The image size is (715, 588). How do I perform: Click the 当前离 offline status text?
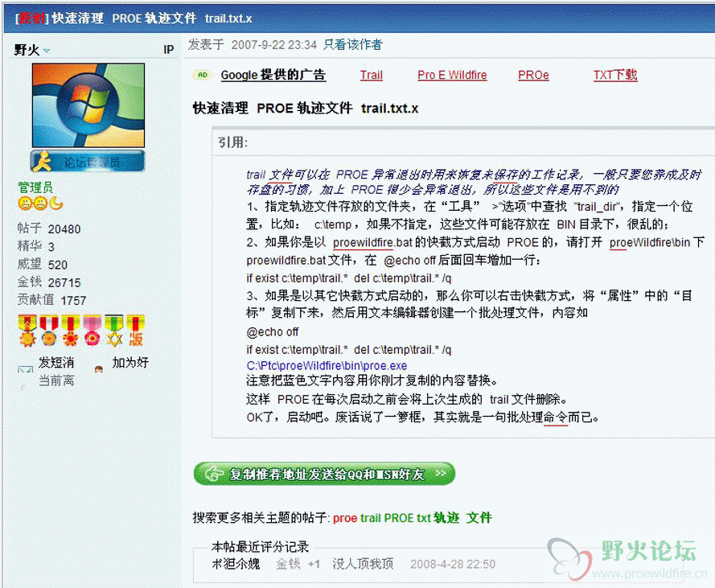(x=56, y=380)
